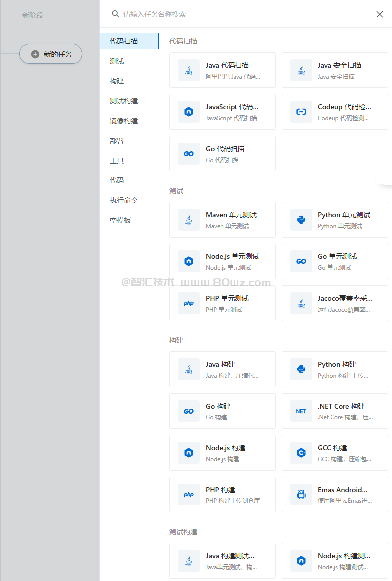Select the Codeup 代码检测 icon
392x581 pixels.
[x=301, y=112]
